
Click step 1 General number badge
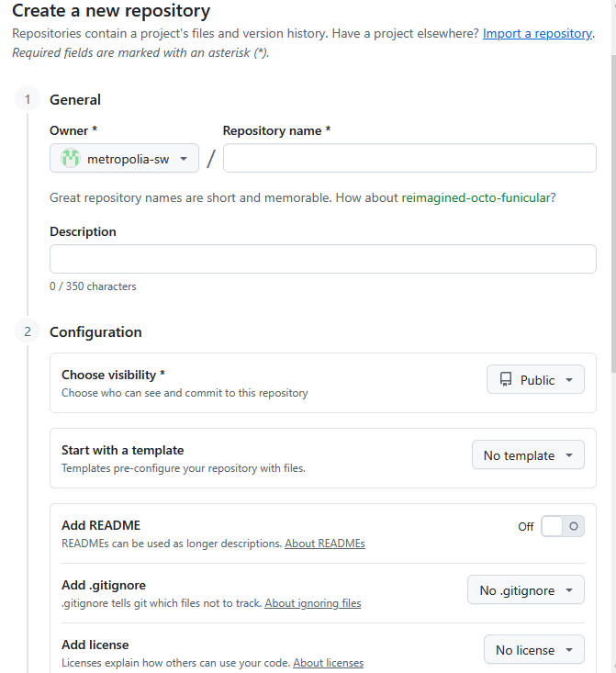28,99
